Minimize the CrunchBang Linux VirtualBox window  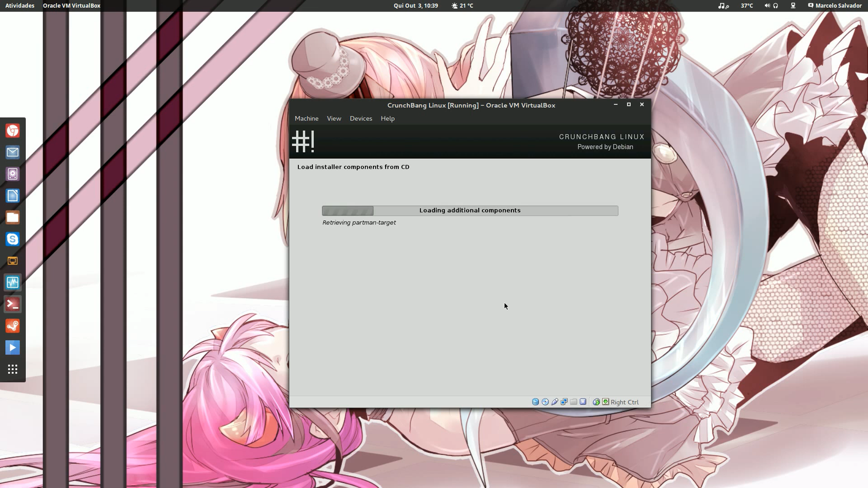point(615,105)
